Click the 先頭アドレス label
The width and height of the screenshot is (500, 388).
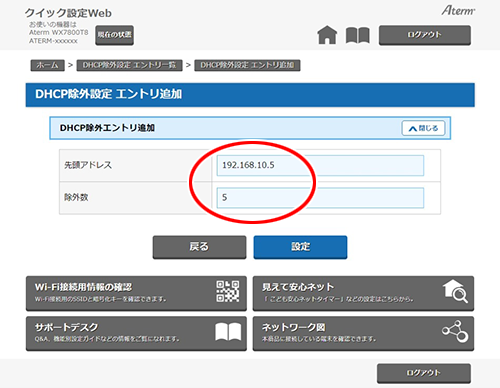(x=88, y=165)
